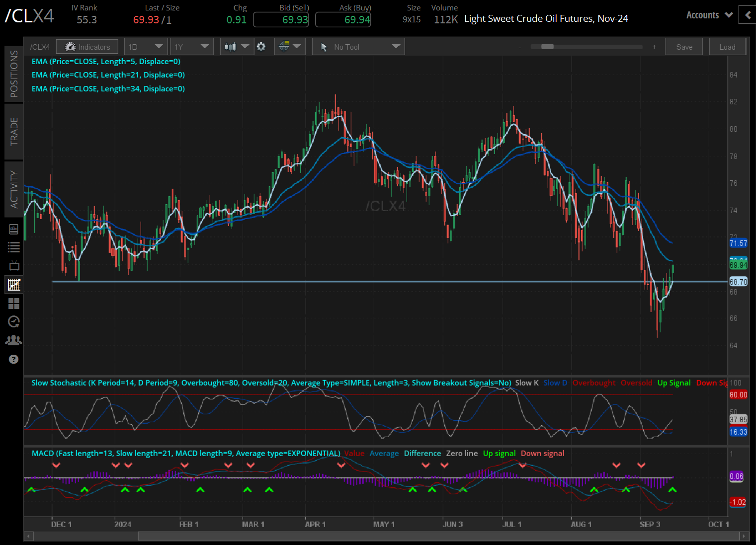756x545 pixels.
Task: Switch to the TRADE side tab
Action: click(x=14, y=132)
